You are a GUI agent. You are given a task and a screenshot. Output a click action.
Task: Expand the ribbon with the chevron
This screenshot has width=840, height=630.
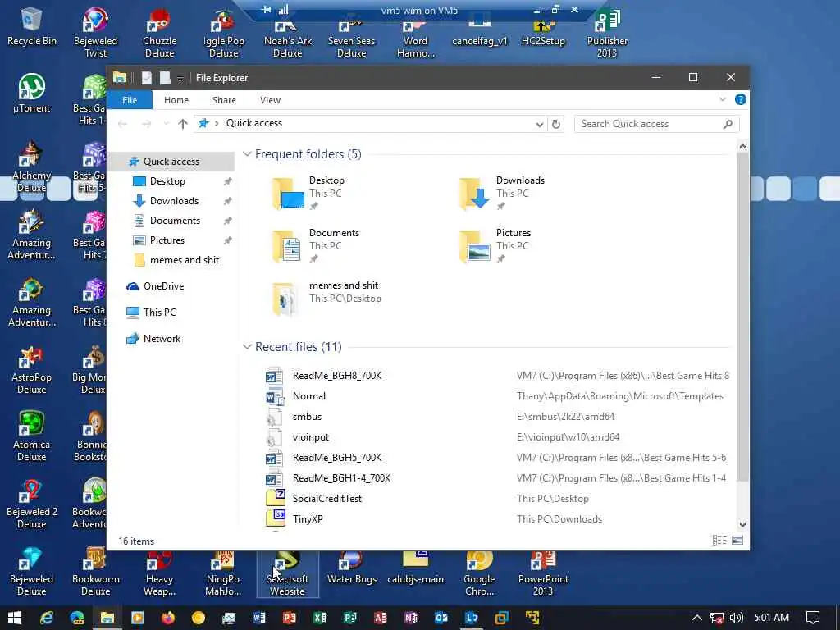pyautogui.click(x=722, y=99)
